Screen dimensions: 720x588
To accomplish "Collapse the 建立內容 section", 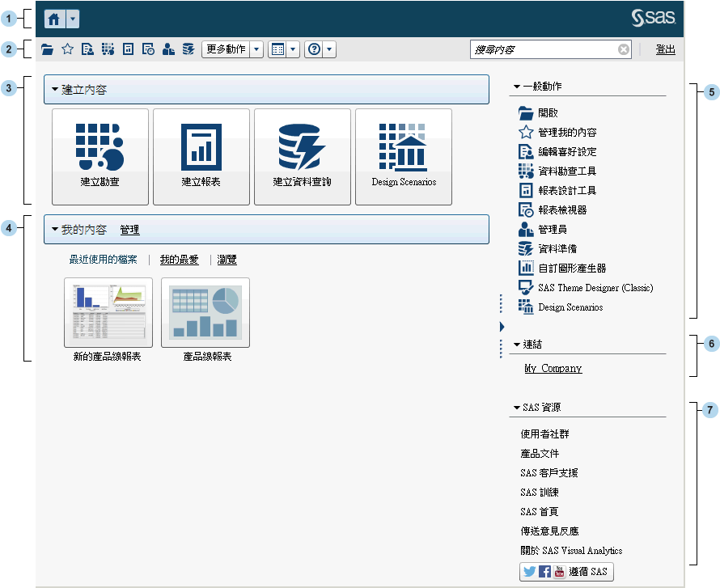I will 55,90.
